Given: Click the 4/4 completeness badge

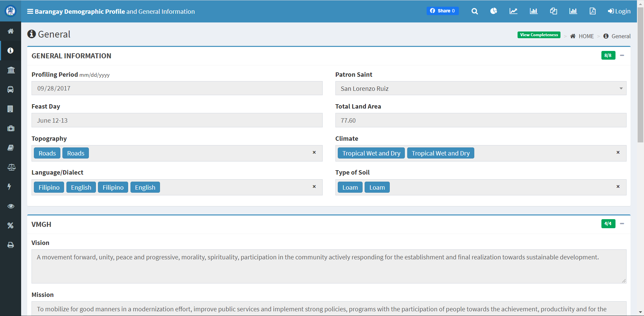Looking at the screenshot, I should tap(608, 224).
